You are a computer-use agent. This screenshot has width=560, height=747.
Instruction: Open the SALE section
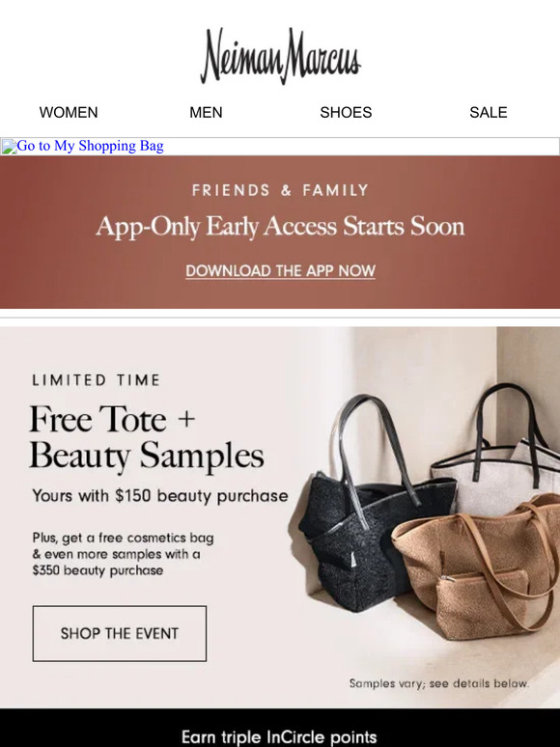[x=488, y=112]
